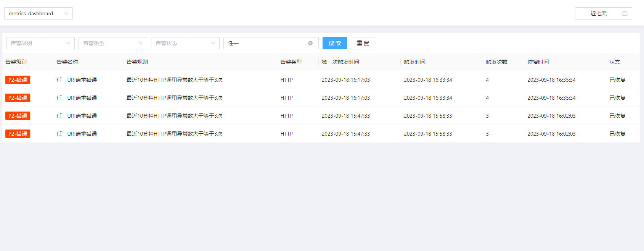This screenshot has width=644, height=251.
Task: Expand the 告警类型 filter dropdown
Action: point(112,43)
